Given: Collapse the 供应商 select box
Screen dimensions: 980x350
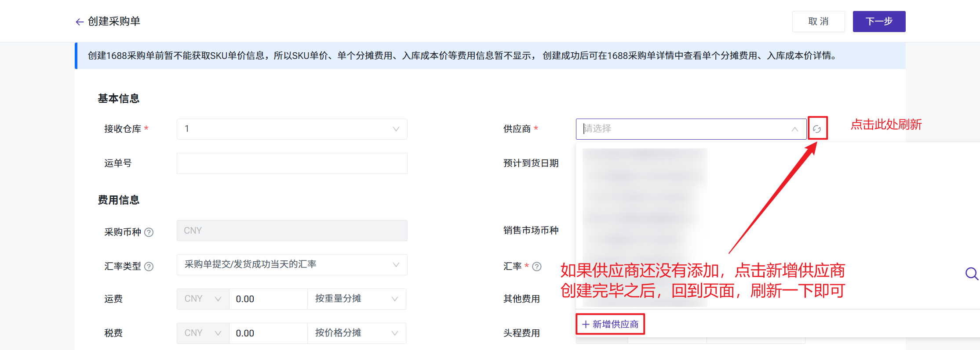Looking at the screenshot, I should 691,129.
